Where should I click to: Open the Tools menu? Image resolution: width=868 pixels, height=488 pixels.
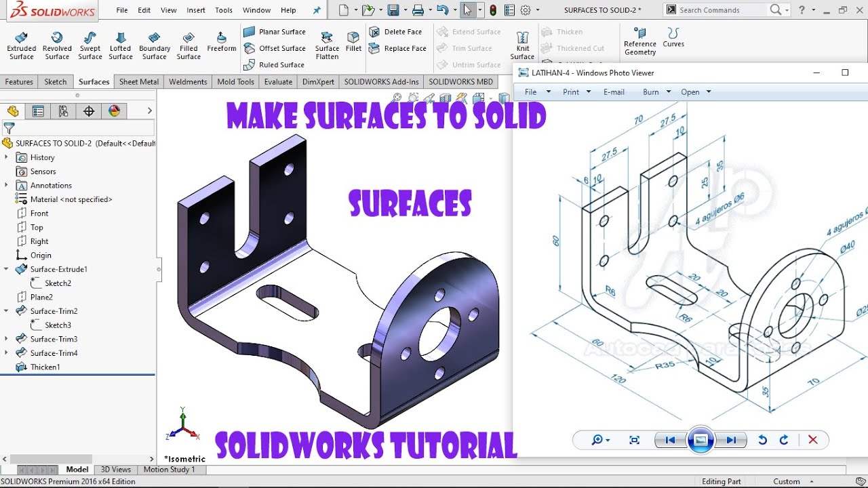pyautogui.click(x=224, y=10)
